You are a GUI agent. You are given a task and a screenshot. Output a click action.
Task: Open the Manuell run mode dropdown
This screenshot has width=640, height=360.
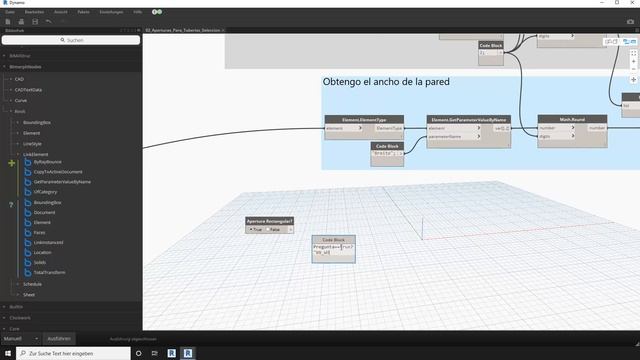click(x=21, y=339)
